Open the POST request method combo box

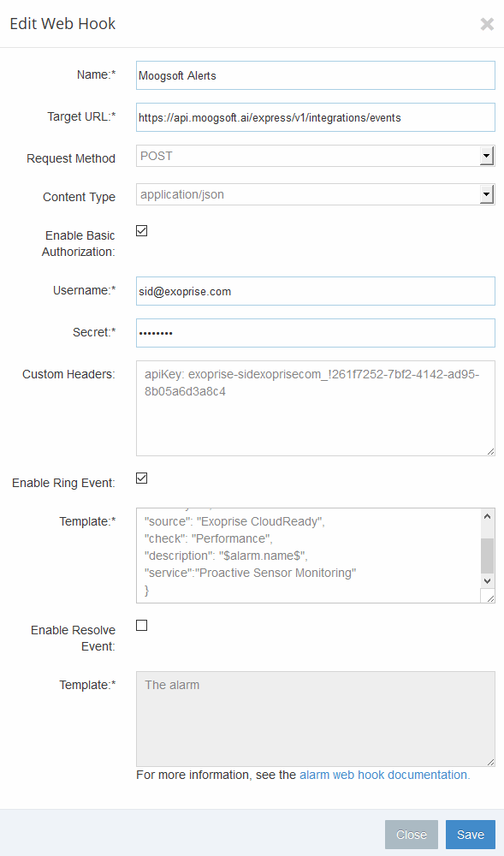[315, 156]
